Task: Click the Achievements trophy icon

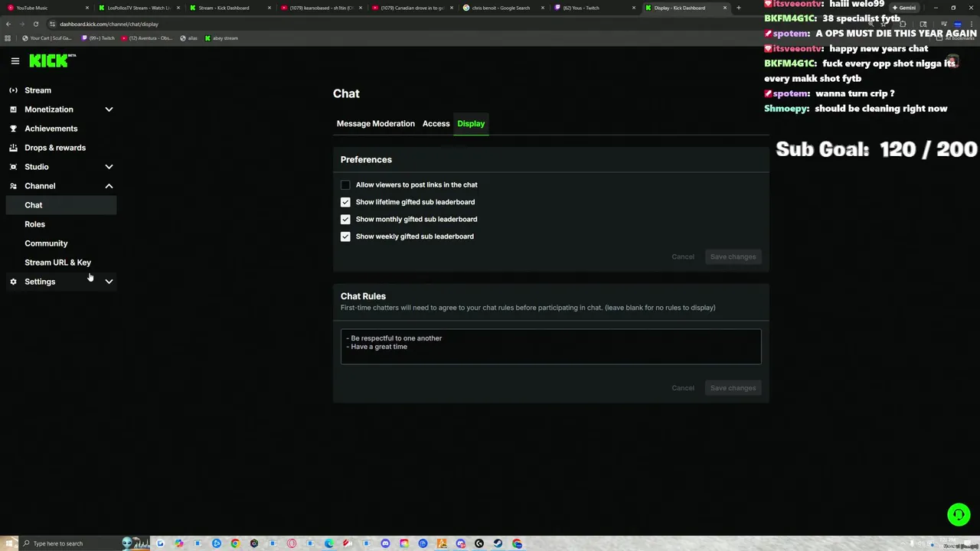Action: pyautogui.click(x=13, y=129)
